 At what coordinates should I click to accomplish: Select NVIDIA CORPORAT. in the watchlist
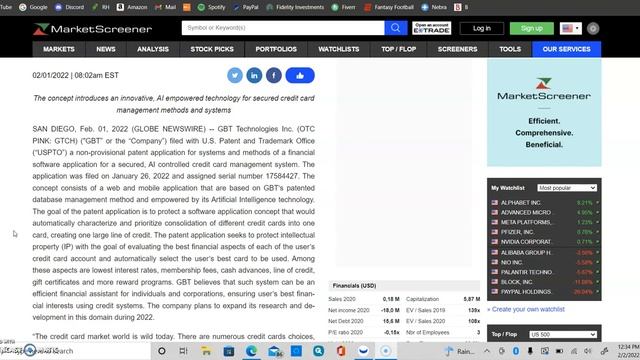tap(526, 242)
